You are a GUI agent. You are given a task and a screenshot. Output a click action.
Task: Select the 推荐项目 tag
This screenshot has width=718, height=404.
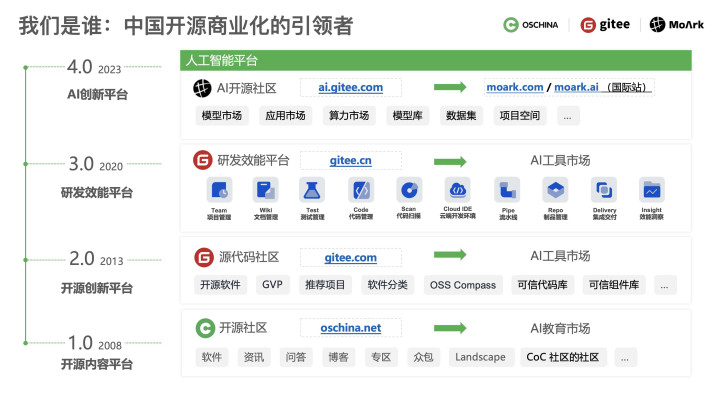coord(325,285)
